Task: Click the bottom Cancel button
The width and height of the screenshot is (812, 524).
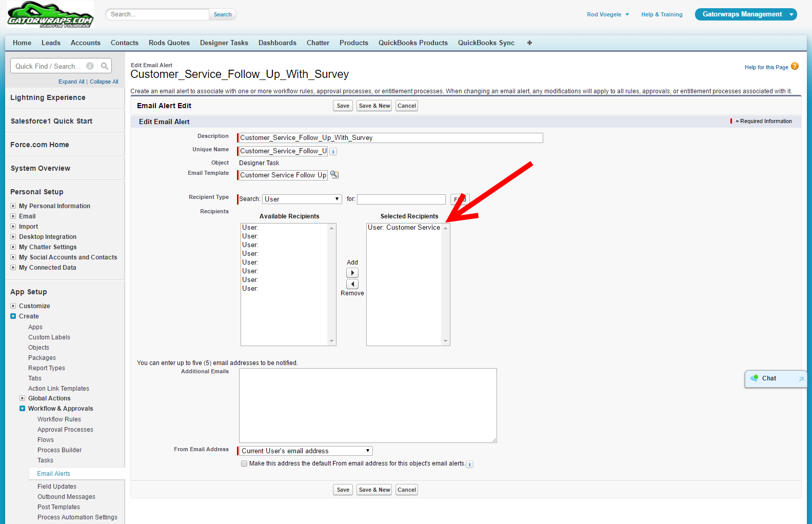Action: point(407,490)
